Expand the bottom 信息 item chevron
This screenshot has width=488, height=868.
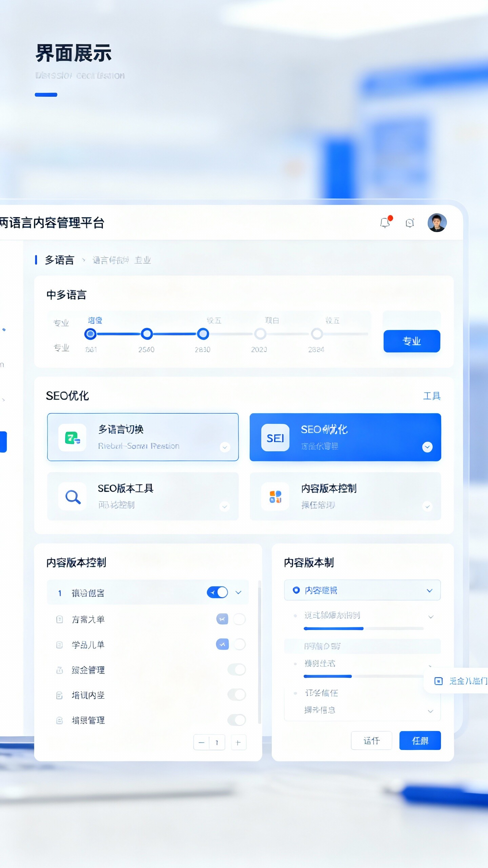tap(430, 711)
